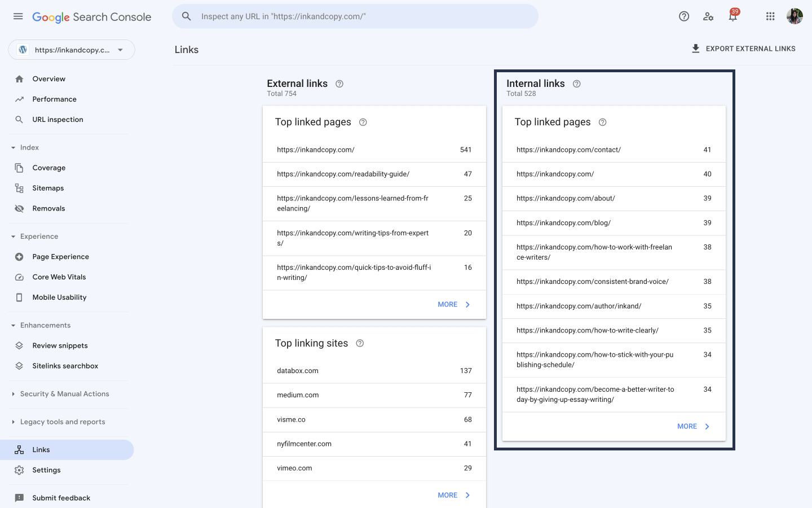Open Core Web Vitals report
This screenshot has height=508, width=812.
click(x=59, y=277)
